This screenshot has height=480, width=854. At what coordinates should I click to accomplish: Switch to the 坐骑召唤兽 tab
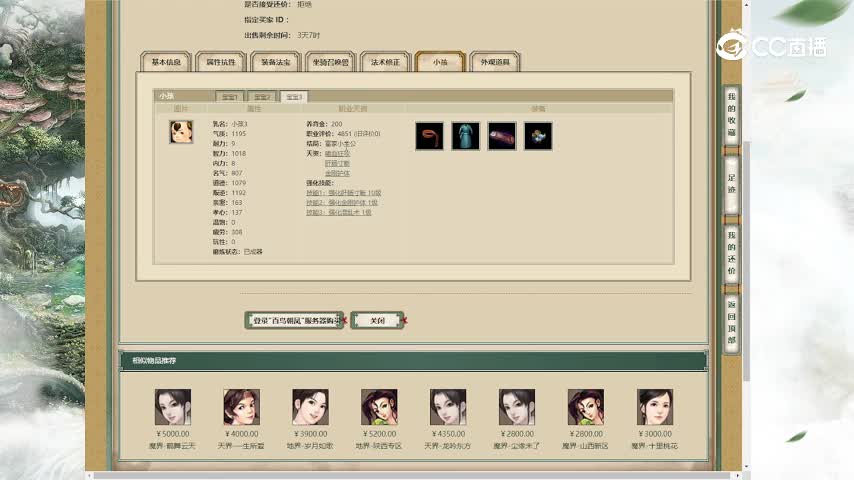(x=331, y=62)
